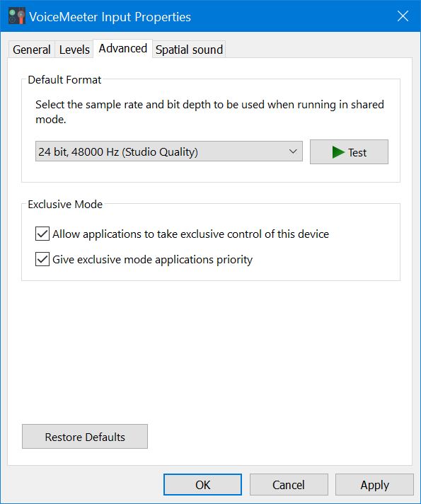The width and height of the screenshot is (421, 504).
Task: Switch to the General tab
Action: coord(32,50)
